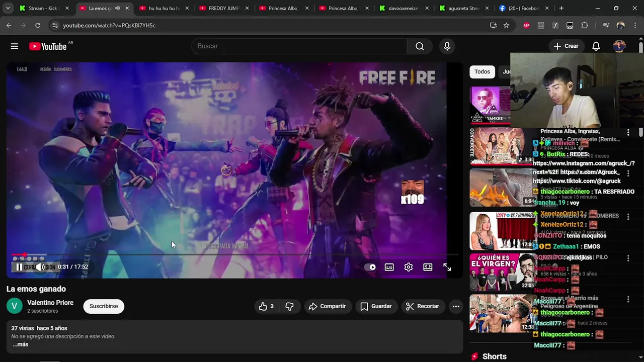The image size is (644, 362).
Task: Dislike the video with thumbs down
Action: pyautogui.click(x=289, y=306)
